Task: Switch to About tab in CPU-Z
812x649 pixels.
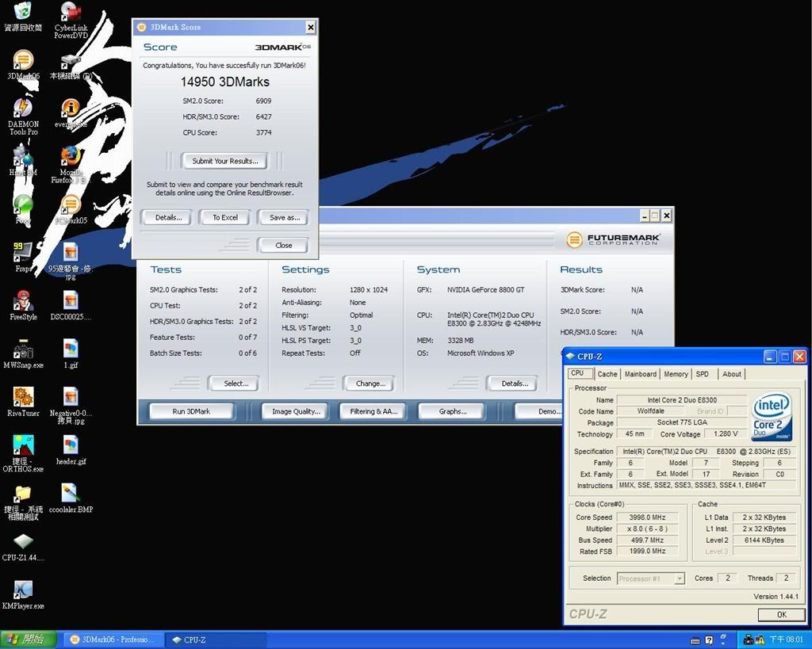Action: pos(731,374)
